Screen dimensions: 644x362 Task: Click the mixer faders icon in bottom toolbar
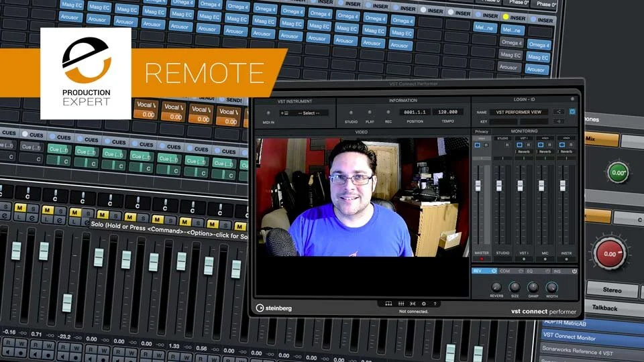tap(401, 304)
